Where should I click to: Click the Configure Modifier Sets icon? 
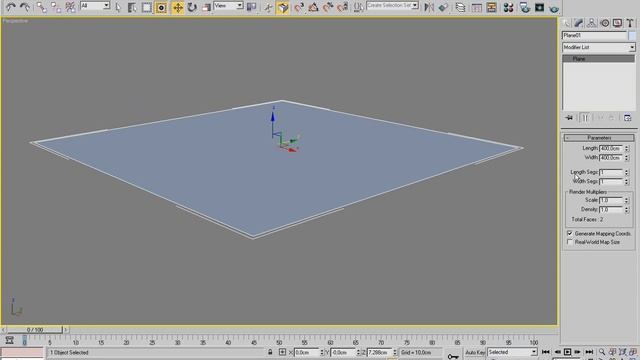click(x=627, y=118)
